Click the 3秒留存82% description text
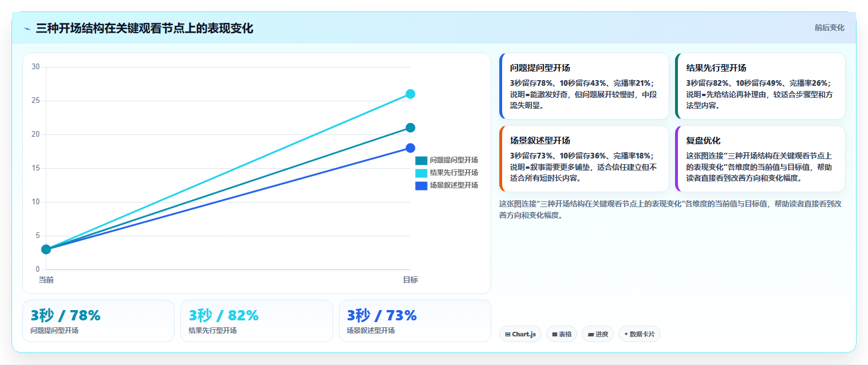The image size is (868, 365). (760, 94)
